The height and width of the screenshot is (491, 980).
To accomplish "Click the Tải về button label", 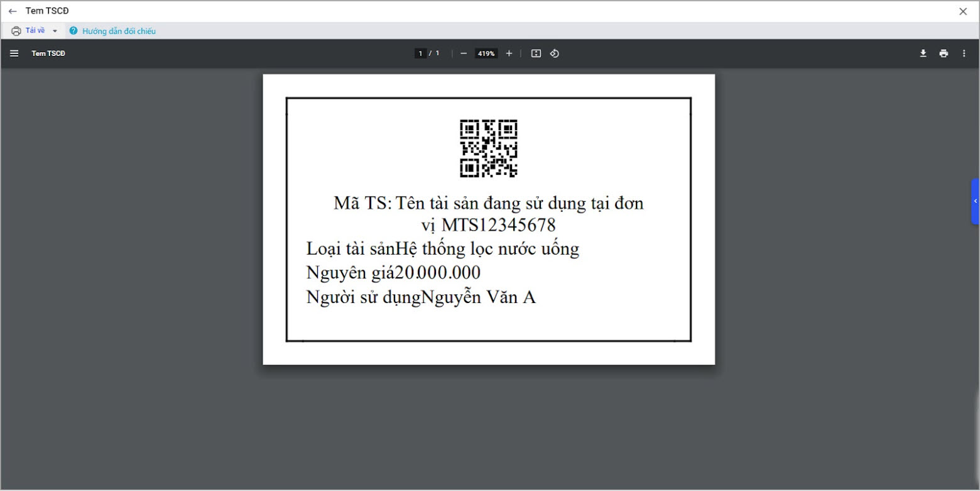I will click(x=35, y=31).
